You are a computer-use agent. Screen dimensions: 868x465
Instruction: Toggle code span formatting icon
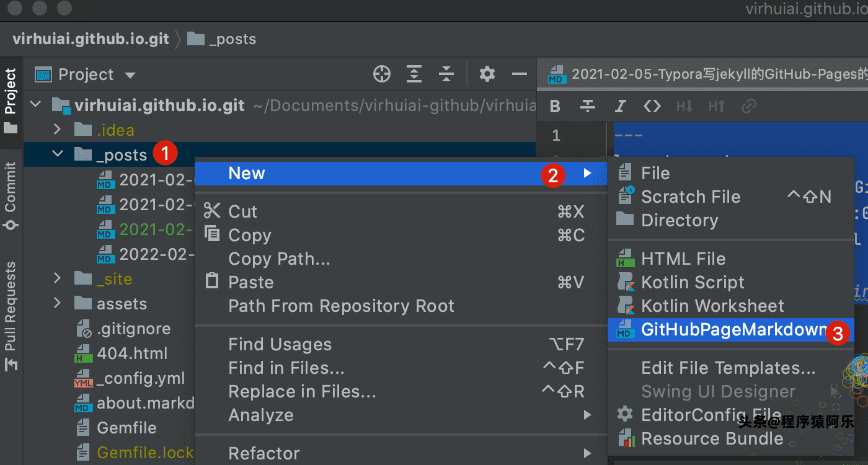pyautogui.click(x=652, y=107)
